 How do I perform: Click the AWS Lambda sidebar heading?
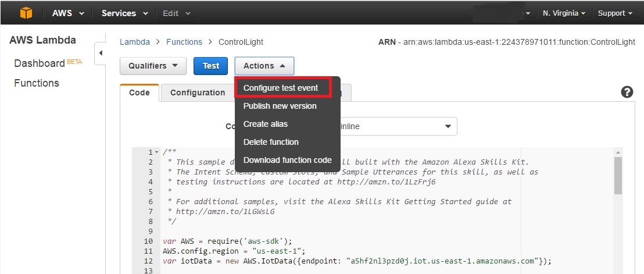click(42, 40)
